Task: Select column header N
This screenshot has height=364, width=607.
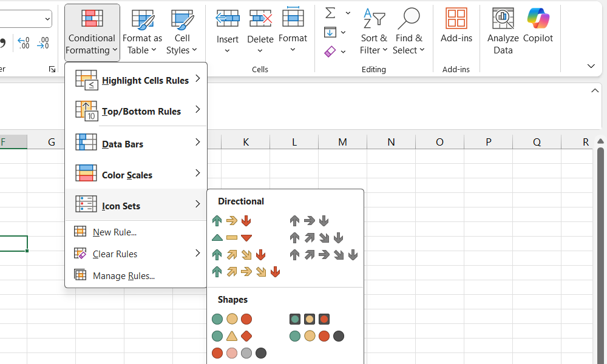Action: pos(391,141)
